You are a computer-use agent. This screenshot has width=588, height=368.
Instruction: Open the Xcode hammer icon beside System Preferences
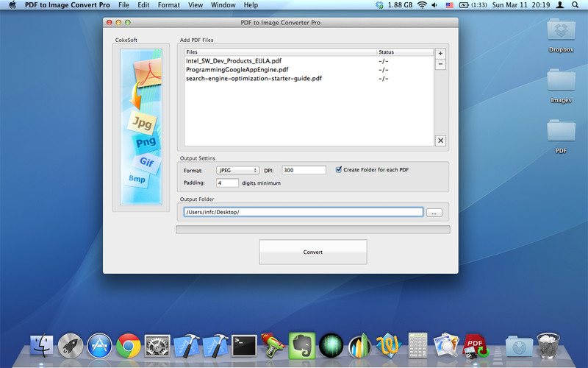(187, 345)
